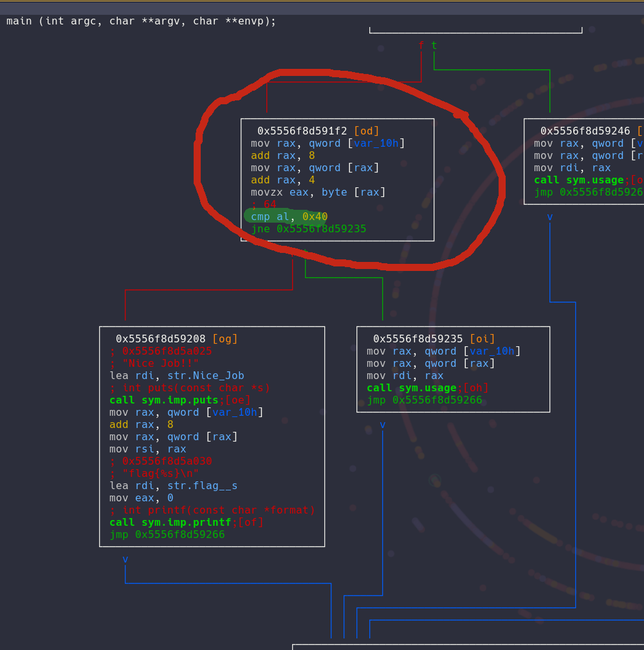Image resolution: width=644 pixels, height=650 pixels.
Task: Click the "flag{%s}\n" string comment
Action: (160, 474)
